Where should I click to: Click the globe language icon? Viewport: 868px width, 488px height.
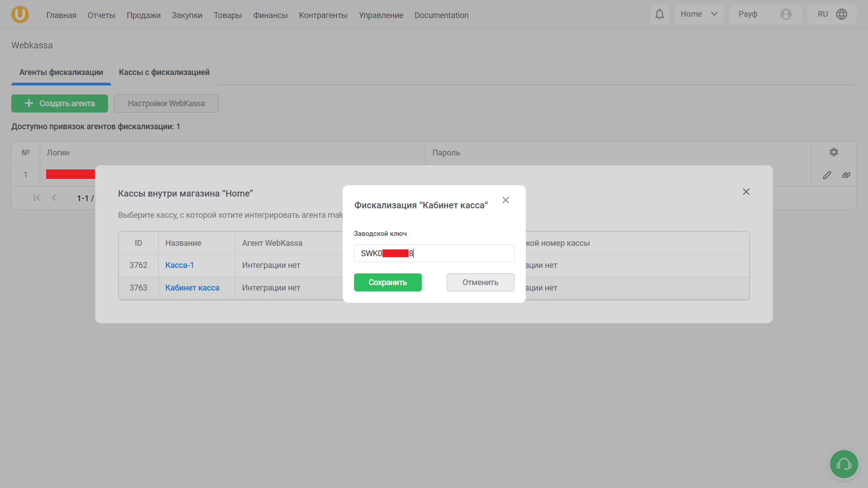[841, 14]
